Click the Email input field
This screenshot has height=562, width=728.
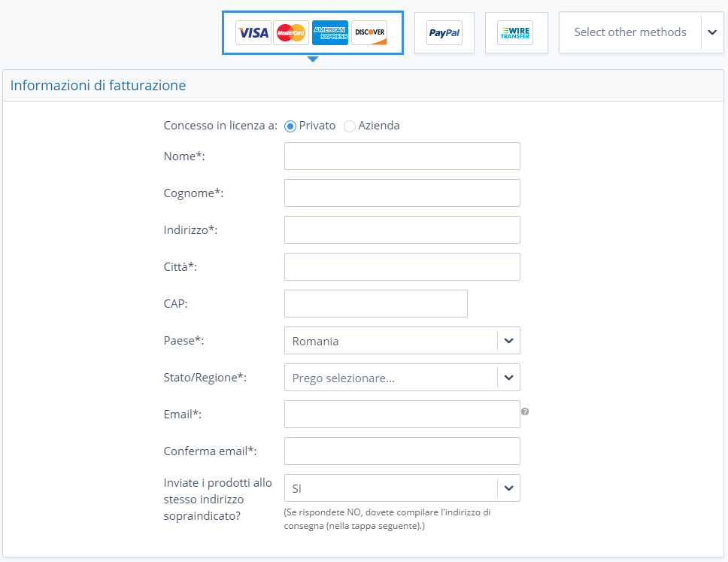[402, 415]
